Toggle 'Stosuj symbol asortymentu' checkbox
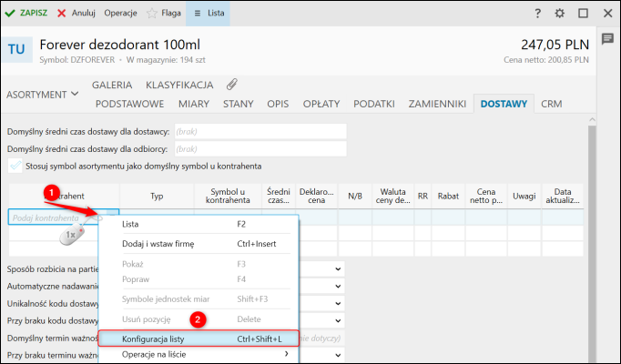The width and height of the screenshot is (621, 364). [15, 166]
